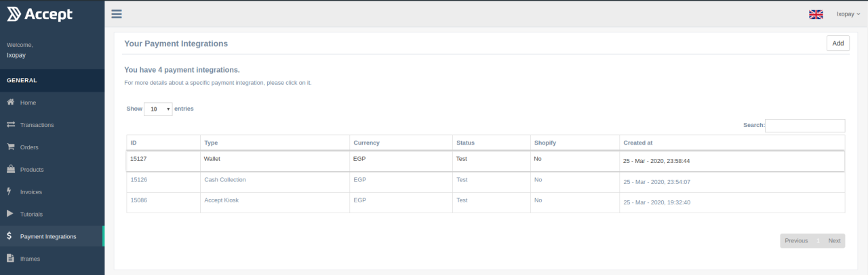Click the hamburger menu icon
Screen dimensions: 868x275
[117, 14]
